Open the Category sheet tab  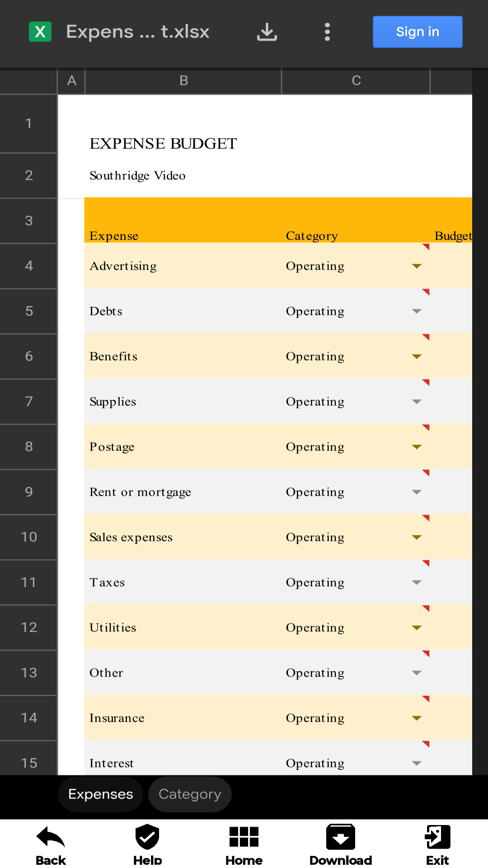(x=189, y=794)
